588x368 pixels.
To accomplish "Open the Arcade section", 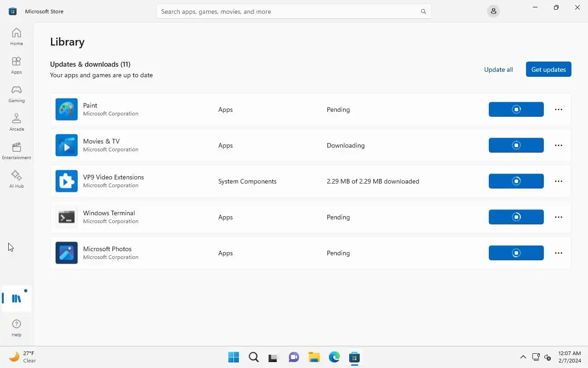I will (17, 122).
